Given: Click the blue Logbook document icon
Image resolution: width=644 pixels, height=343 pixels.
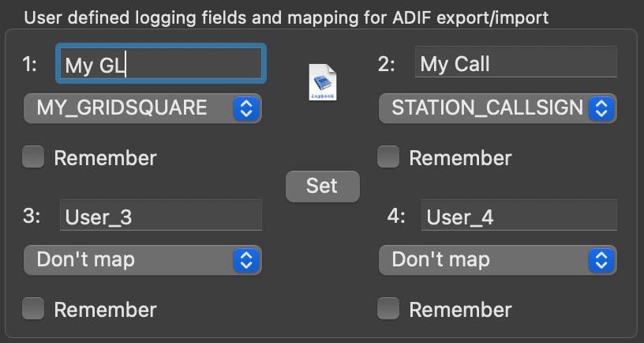Looking at the screenshot, I should coord(323,82).
